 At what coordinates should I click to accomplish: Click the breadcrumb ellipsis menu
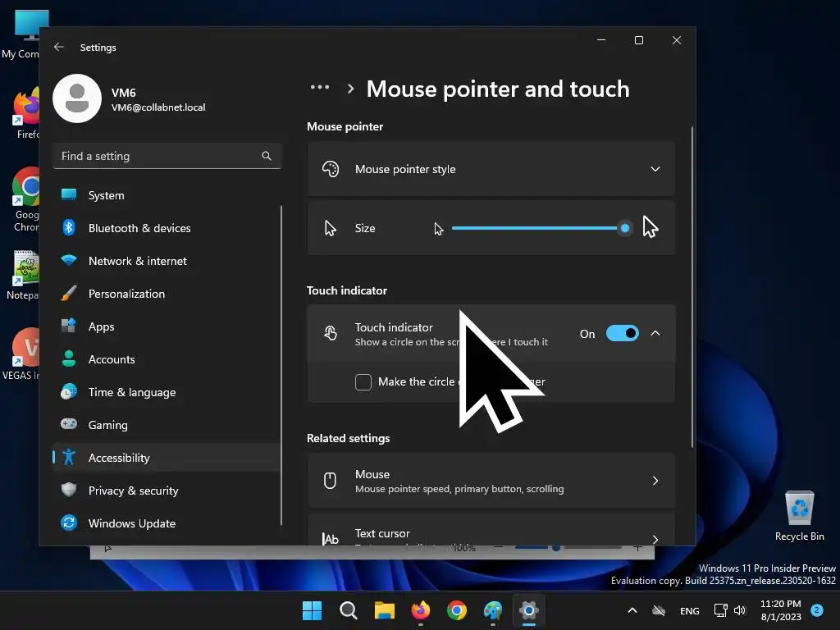pos(320,87)
